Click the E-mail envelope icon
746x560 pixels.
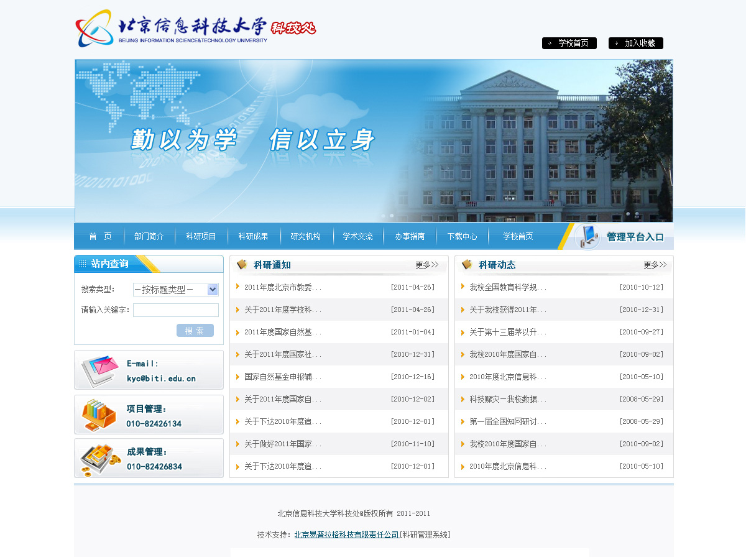pyautogui.click(x=99, y=370)
